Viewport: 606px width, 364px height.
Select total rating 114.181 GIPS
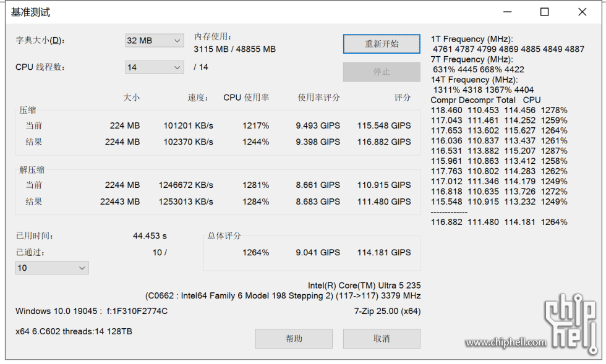(x=384, y=252)
